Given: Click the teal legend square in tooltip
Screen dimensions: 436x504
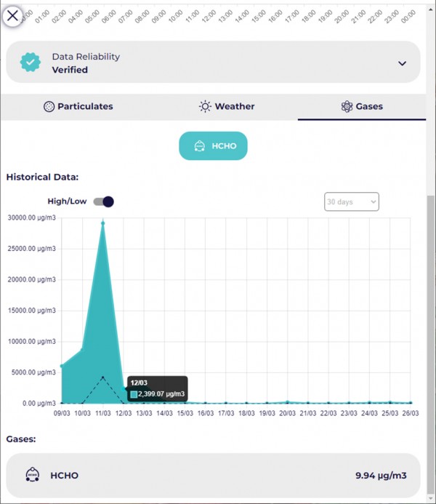Looking at the screenshot, I should [134, 395].
